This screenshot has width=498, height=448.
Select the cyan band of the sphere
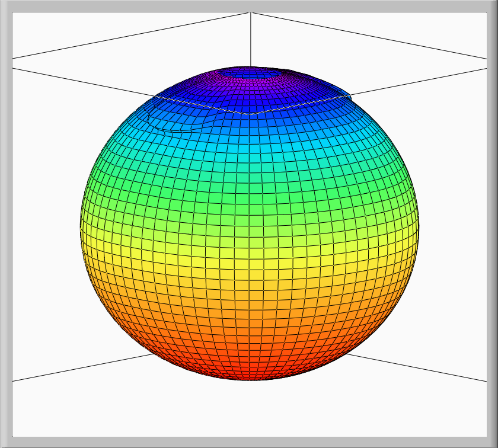click(x=249, y=148)
